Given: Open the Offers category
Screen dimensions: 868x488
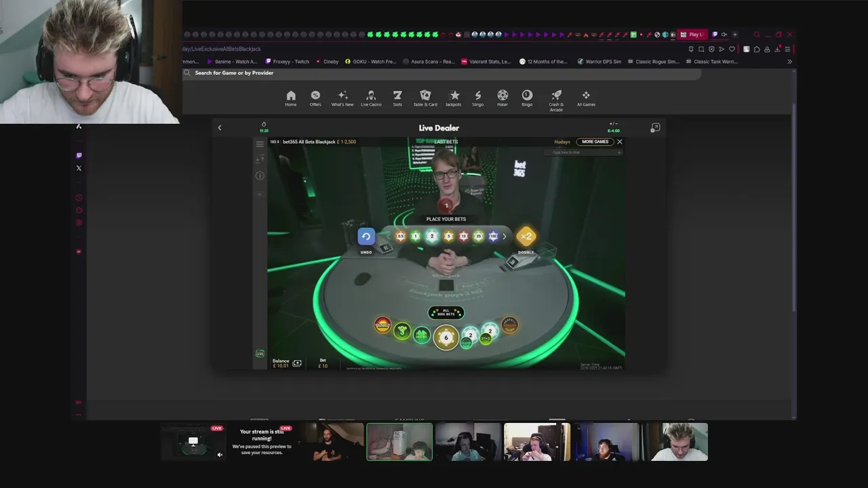Looking at the screenshot, I should 315,98.
